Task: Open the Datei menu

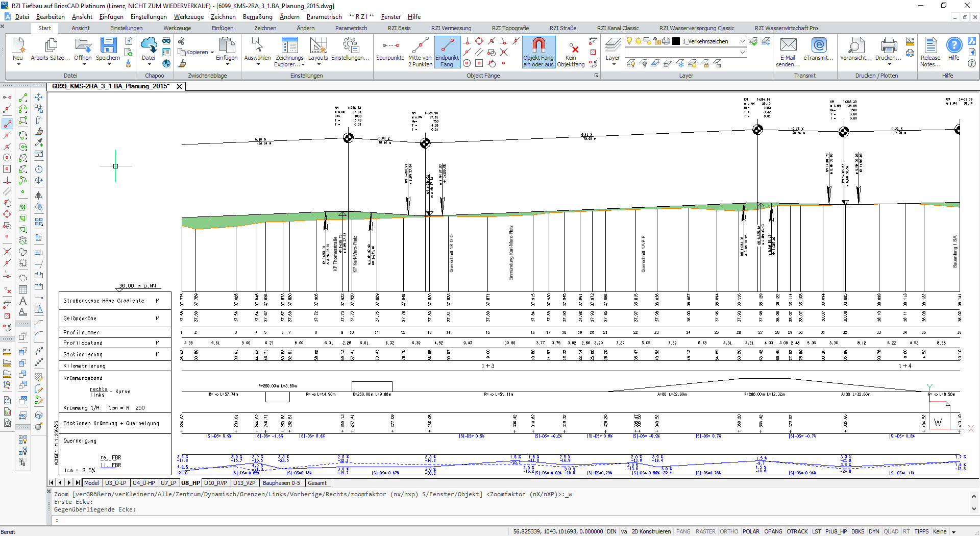Action: 22,17
